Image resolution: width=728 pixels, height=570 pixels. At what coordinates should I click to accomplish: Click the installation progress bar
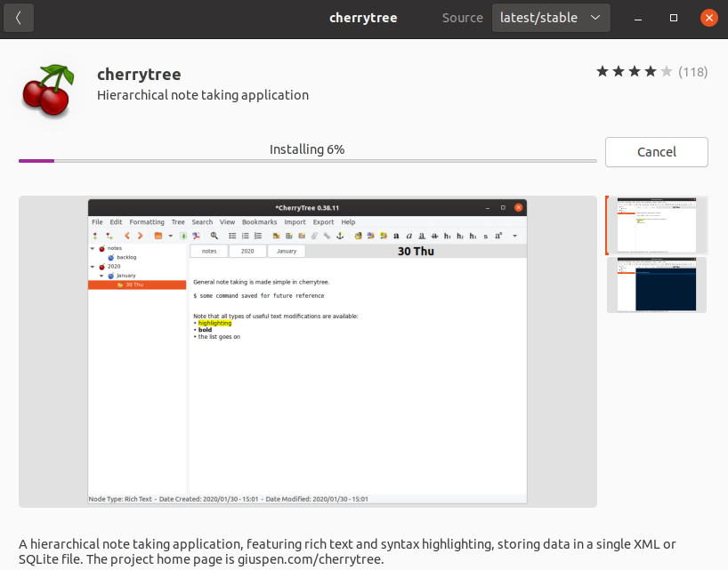pyautogui.click(x=307, y=161)
